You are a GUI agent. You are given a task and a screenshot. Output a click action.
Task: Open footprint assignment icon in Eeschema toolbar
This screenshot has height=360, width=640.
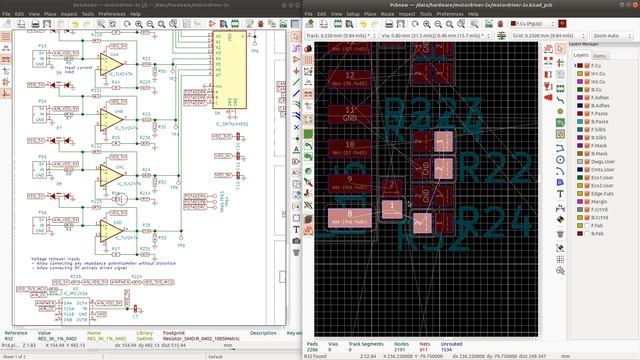click(272, 24)
